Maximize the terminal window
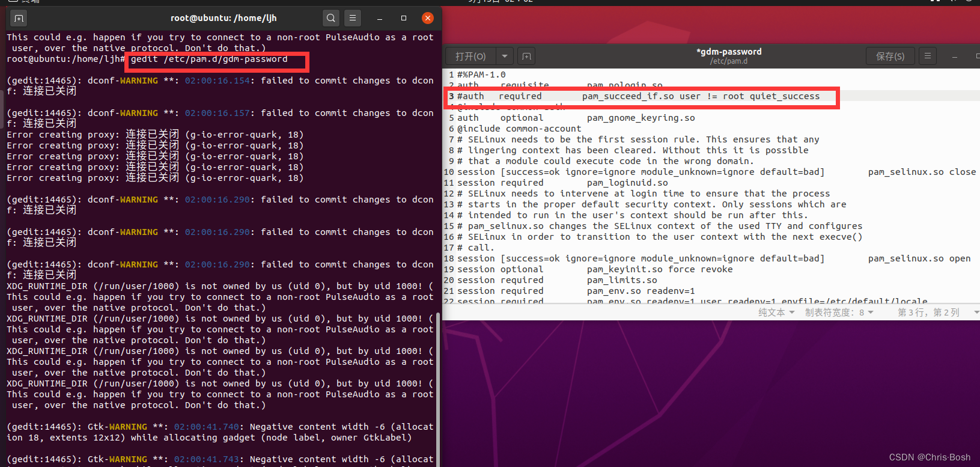 (404, 19)
